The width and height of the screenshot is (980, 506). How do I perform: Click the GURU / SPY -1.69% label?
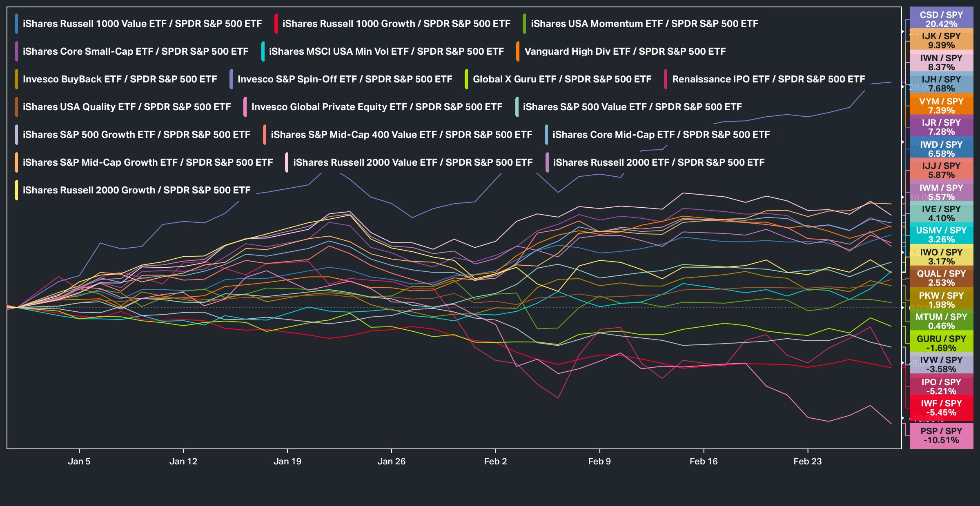pos(941,343)
